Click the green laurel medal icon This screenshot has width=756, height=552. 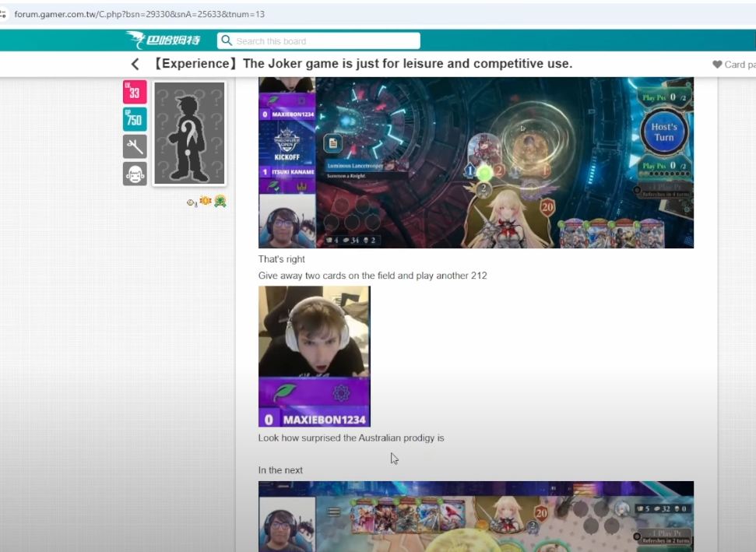click(x=220, y=201)
